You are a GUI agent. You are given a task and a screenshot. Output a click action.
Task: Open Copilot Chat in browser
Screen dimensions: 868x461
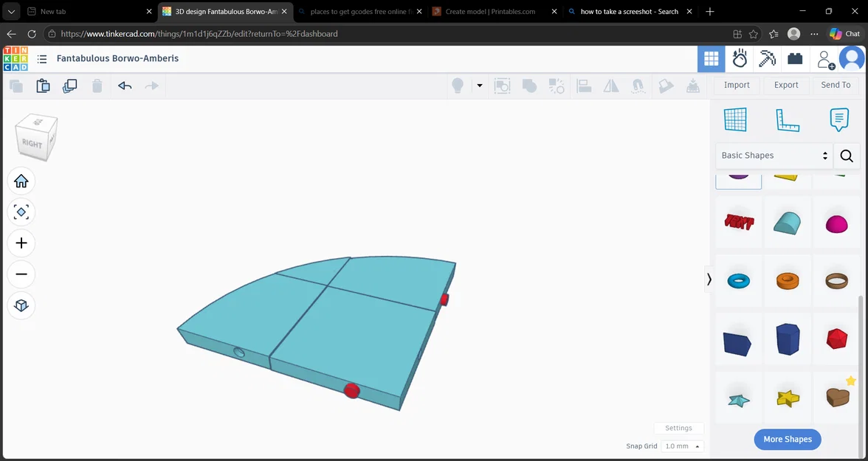(844, 34)
